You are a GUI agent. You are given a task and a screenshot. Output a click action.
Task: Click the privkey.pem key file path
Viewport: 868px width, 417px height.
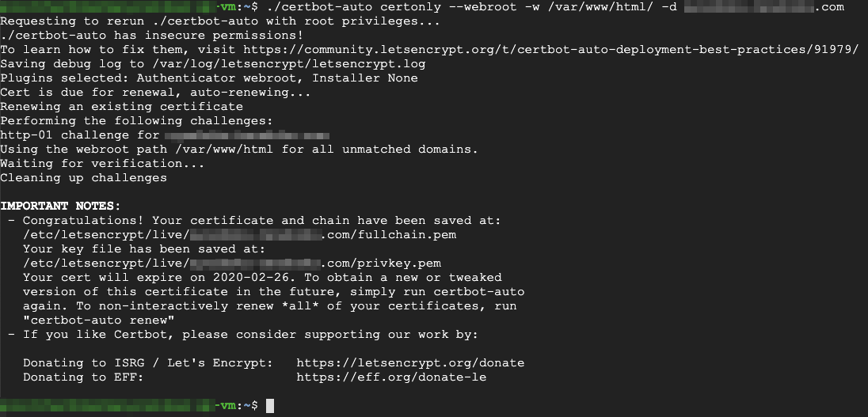tap(232, 263)
